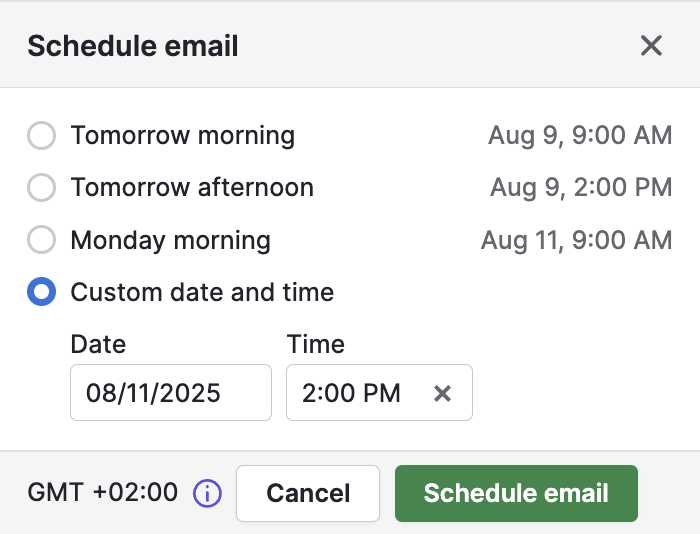The height and width of the screenshot is (534, 700).
Task: Open the Time dropdown showing 2:00 PM
Action: tap(379, 392)
